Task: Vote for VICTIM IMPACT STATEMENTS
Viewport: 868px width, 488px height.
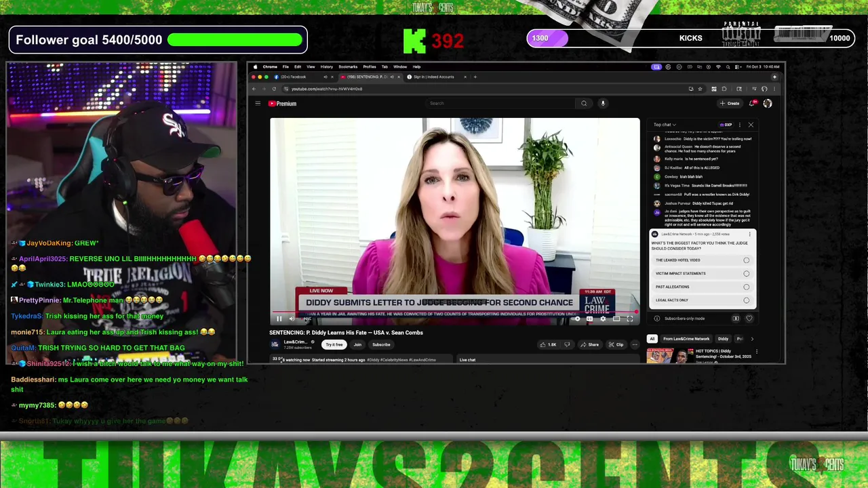Action: click(703, 274)
